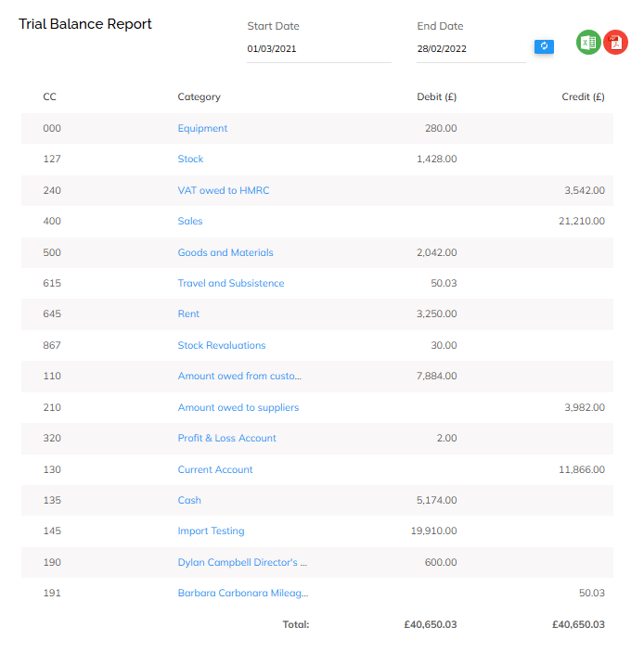Open VAT owed to HMRC
The width and height of the screenshot is (644, 665).
[x=224, y=190]
